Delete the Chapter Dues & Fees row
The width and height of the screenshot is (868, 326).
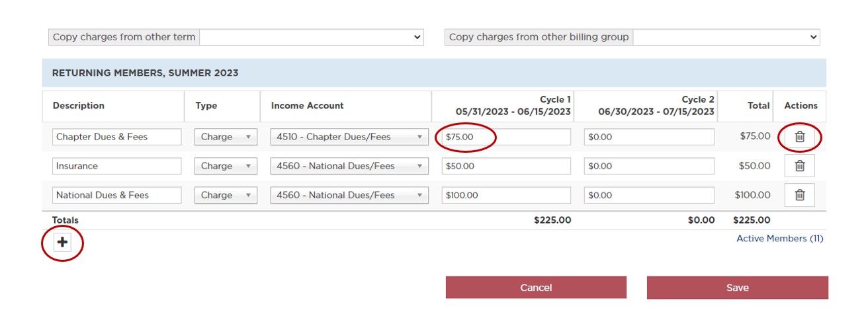point(799,137)
